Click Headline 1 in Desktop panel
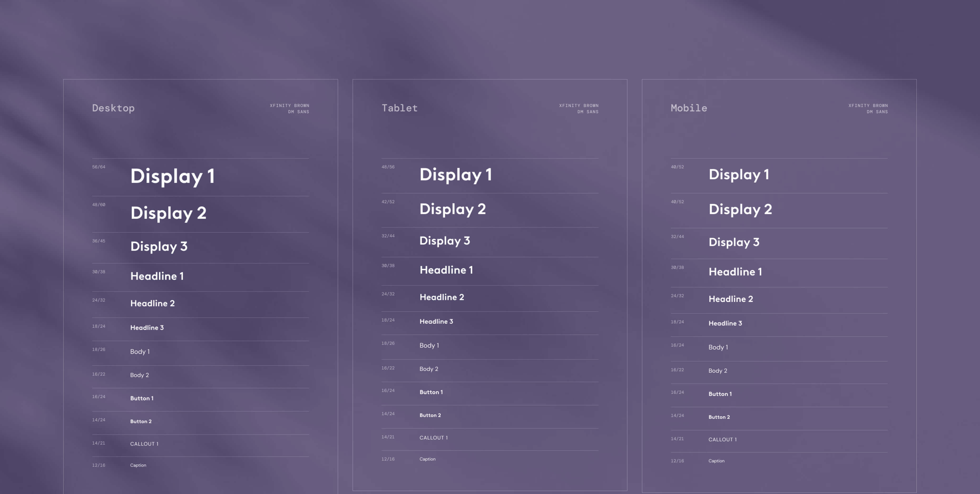This screenshot has height=494, width=980. point(157,276)
